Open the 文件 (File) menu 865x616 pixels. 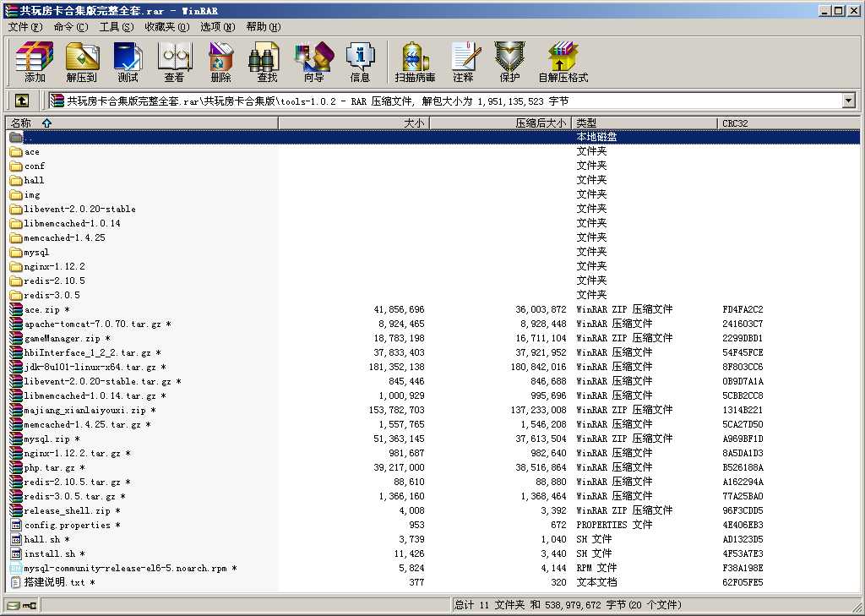(x=25, y=27)
